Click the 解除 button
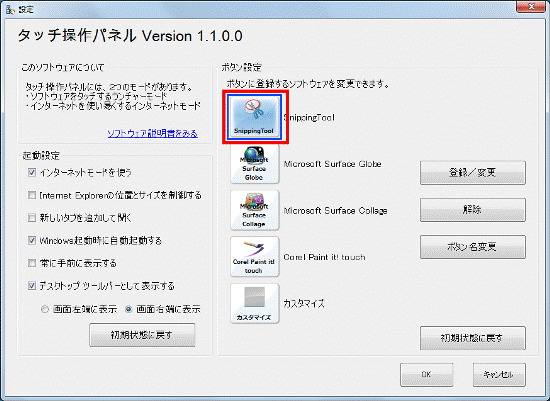The image size is (550, 401). coord(472,210)
